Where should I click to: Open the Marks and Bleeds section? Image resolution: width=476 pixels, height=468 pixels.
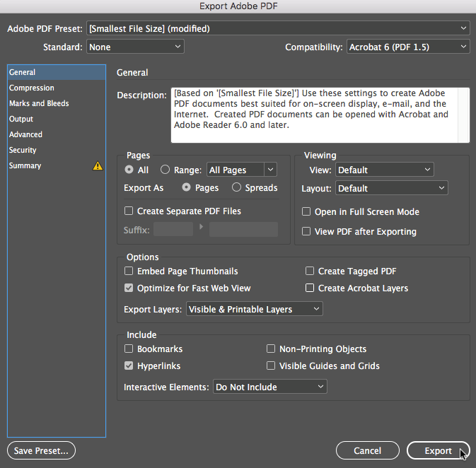pyautogui.click(x=39, y=103)
